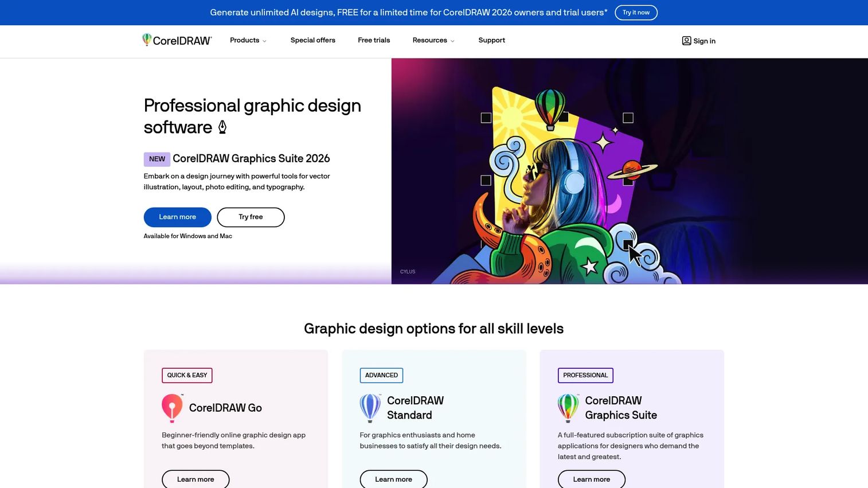Click the 'Graphic design options for all skill levels' heading
The width and height of the screenshot is (868, 488).
434,329
